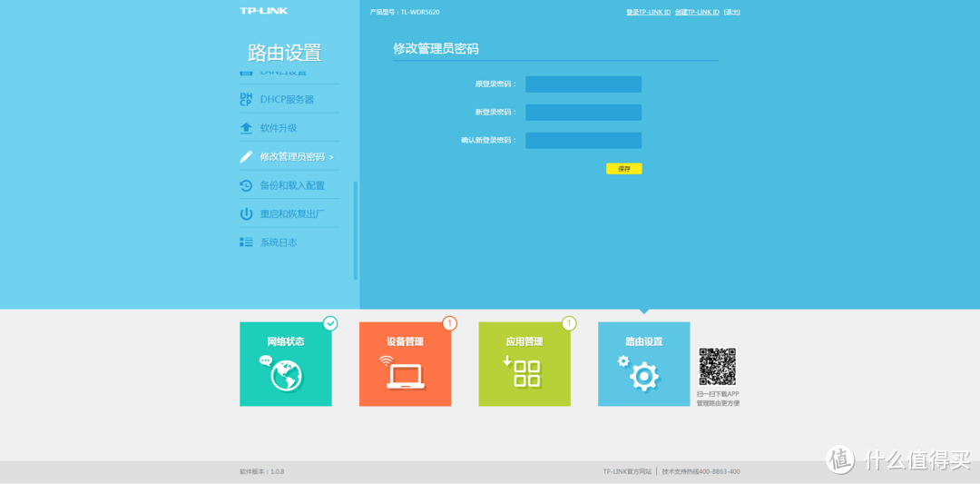Click product model text TL-WDR5620
Viewport: 980px width, 484px height.
point(420,12)
